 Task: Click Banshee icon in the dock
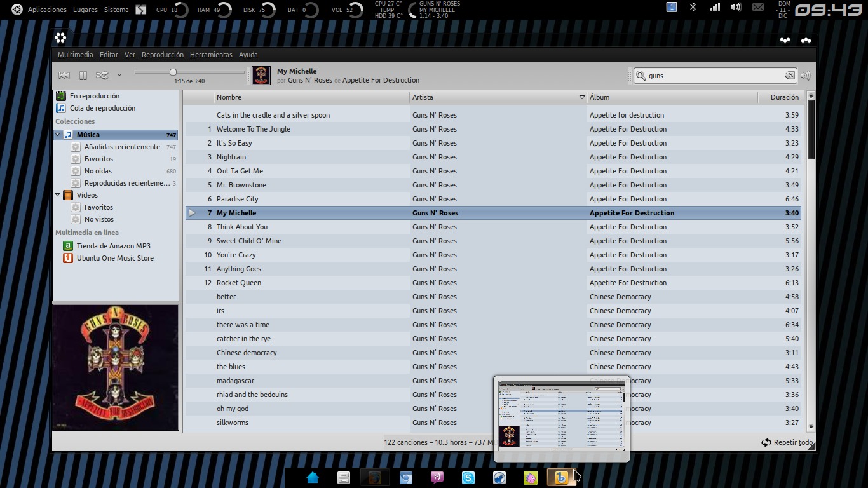tap(561, 478)
